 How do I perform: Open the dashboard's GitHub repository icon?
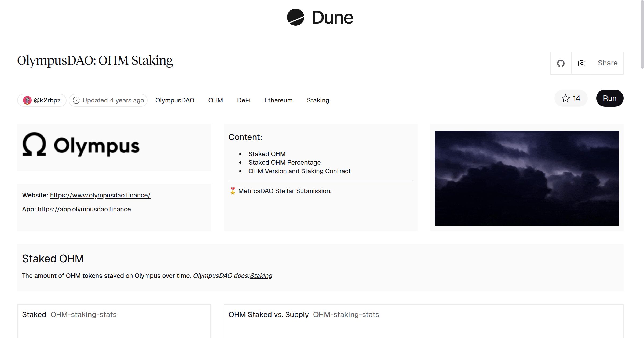561,63
